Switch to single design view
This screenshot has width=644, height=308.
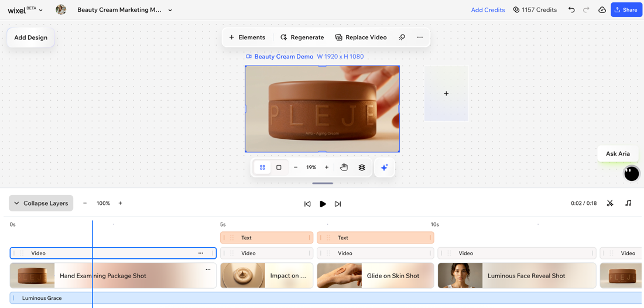(x=279, y=167)
